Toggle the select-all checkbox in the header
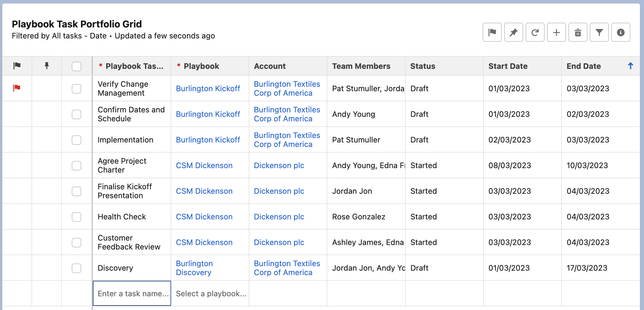Viewport: 644px width, 310px height. point(76,66)
